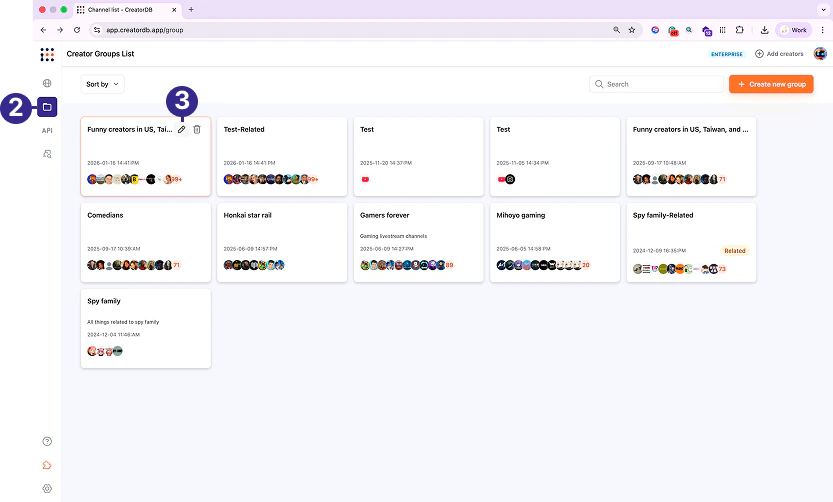Open the Spy family group
The height and width of the screenshot is (502, 833).
(146, 328)
